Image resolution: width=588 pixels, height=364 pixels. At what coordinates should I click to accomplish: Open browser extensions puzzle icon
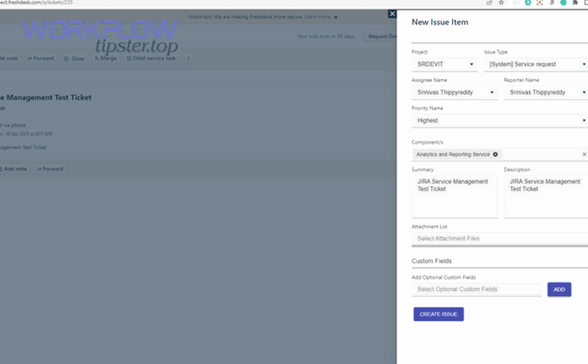575,3
